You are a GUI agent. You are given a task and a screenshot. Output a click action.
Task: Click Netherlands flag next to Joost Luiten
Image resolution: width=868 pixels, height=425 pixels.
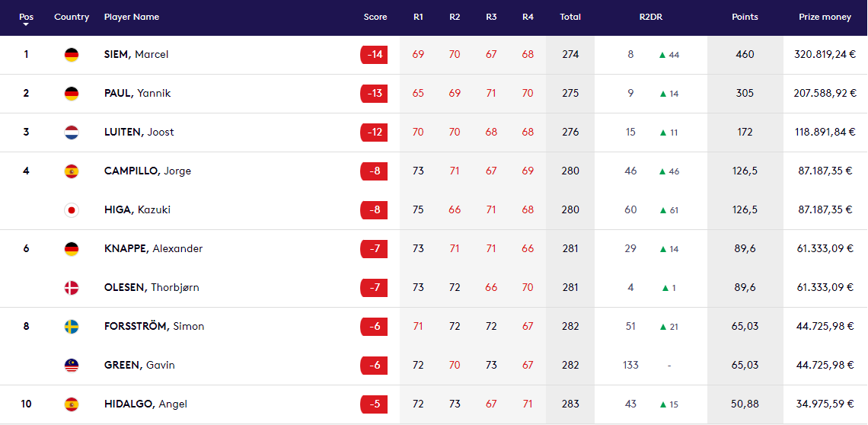[72, 133]
